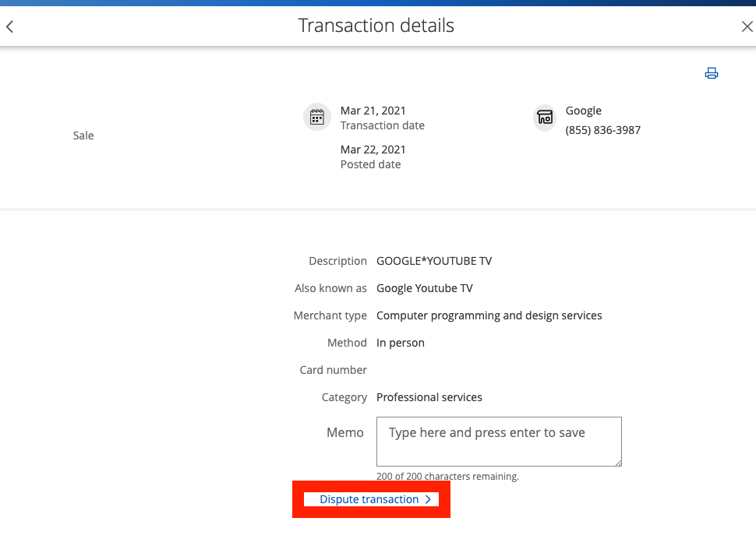The height and width of the screenshot is (539, 756).
Task: Click the 'Merchant type' label
Action: (330, 316)
